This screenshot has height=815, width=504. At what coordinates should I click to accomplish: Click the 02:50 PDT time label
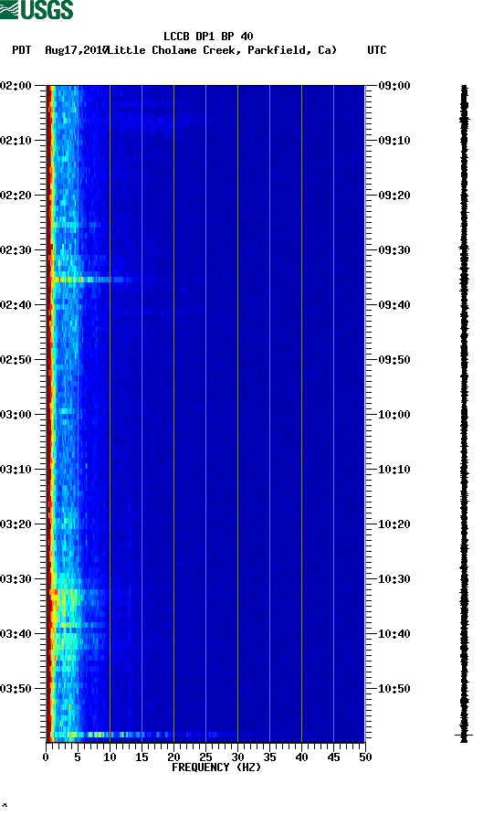16,360
